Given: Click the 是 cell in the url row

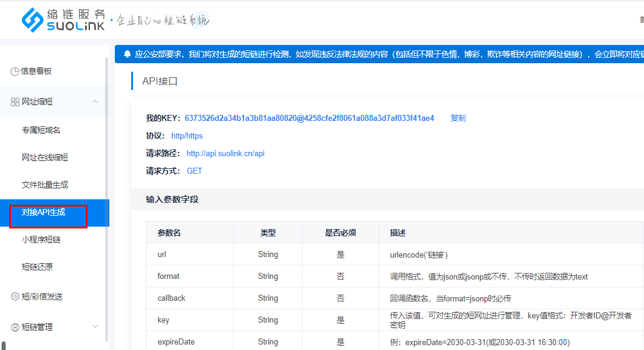Looking at the screenshot, I should tap(340, 255).
